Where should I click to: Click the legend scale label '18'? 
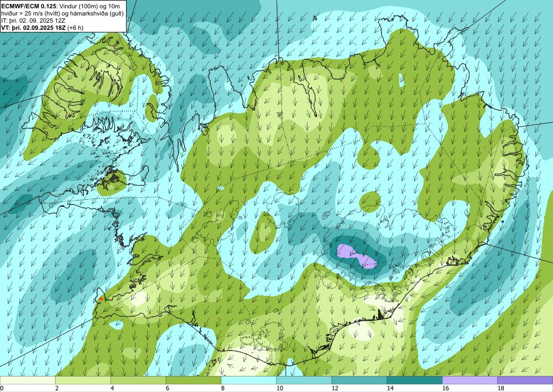coord(501,388)
